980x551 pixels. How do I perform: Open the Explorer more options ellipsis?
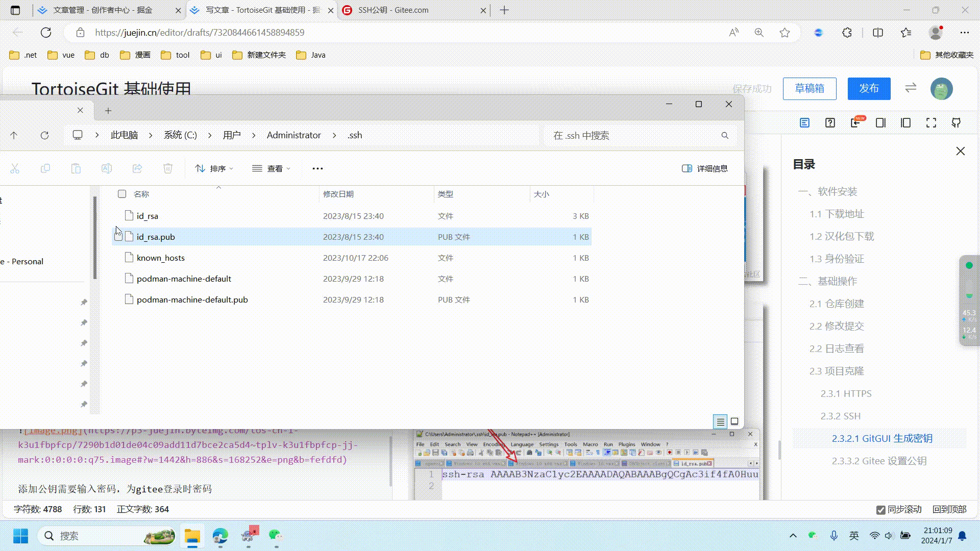pos(317,168)
